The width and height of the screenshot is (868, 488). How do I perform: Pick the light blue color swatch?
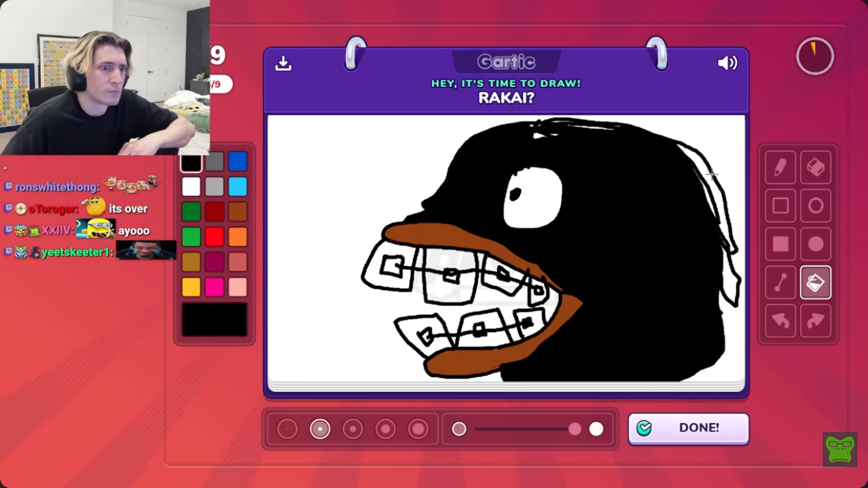coord(237,187)
